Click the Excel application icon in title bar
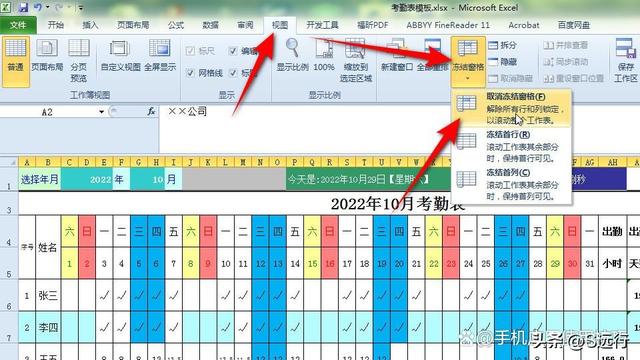 pos(6,7)
